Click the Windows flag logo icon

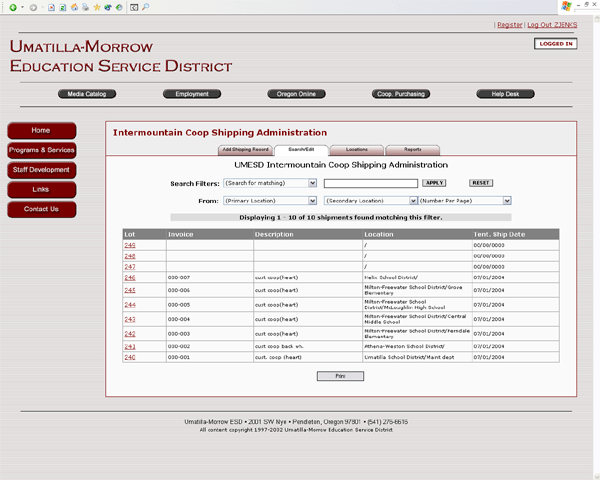(x=566, y=6)
